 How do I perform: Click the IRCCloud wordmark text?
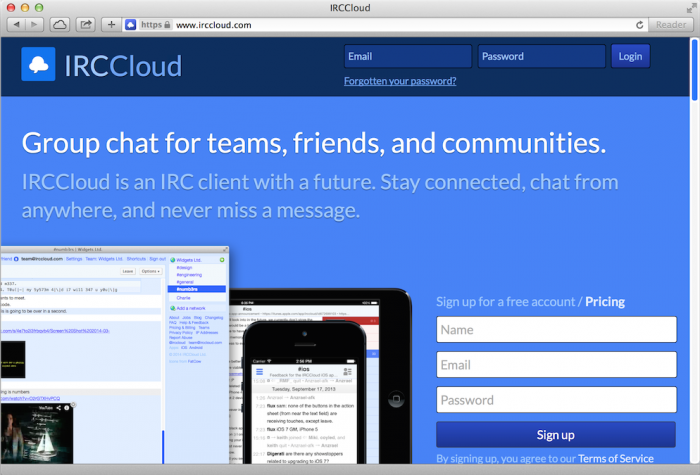point(123,66)
